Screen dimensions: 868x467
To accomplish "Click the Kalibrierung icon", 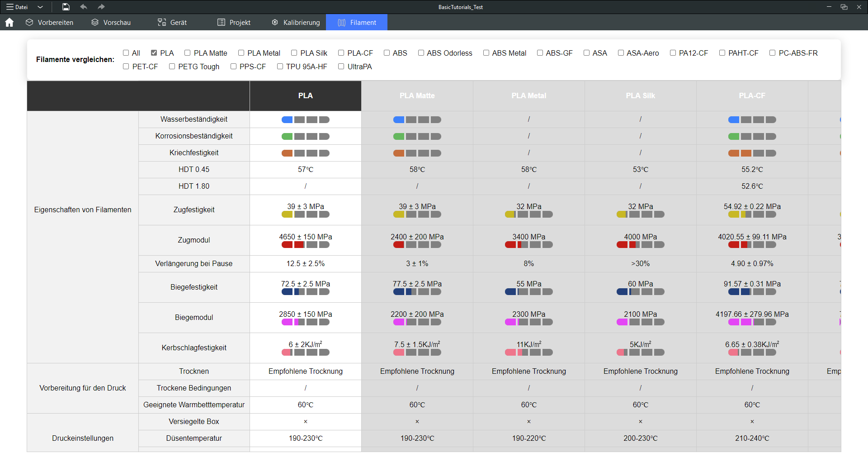I will click(275, 23).
